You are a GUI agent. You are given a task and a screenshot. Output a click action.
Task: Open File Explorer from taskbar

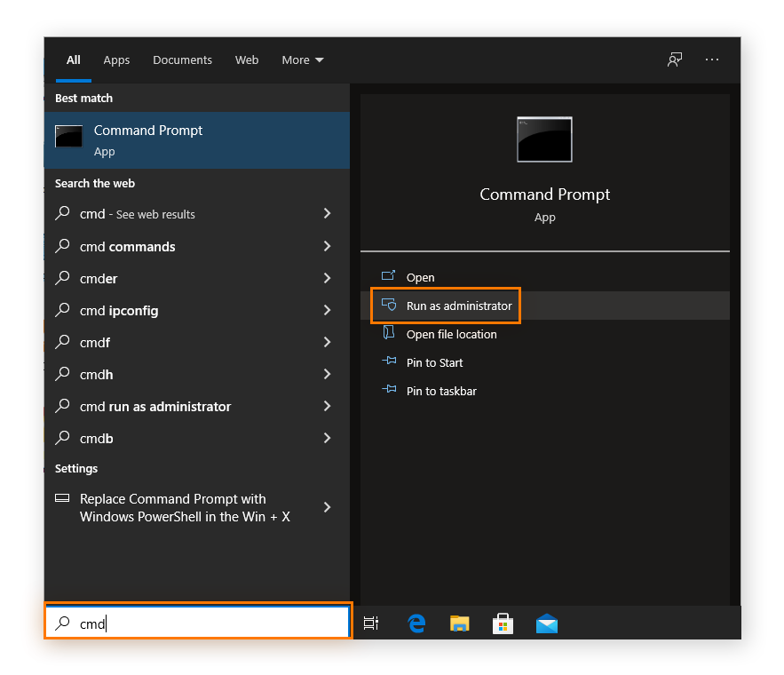460,623
